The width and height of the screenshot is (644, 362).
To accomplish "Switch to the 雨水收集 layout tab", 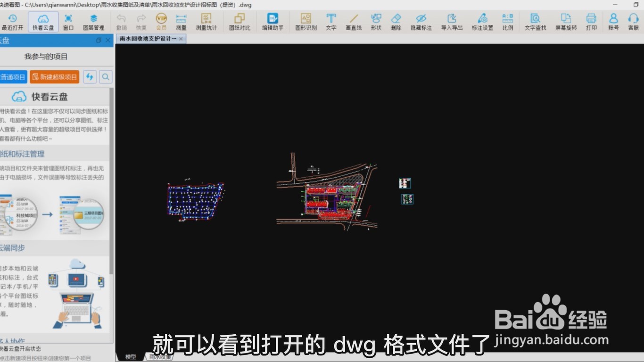I will 160,357.
